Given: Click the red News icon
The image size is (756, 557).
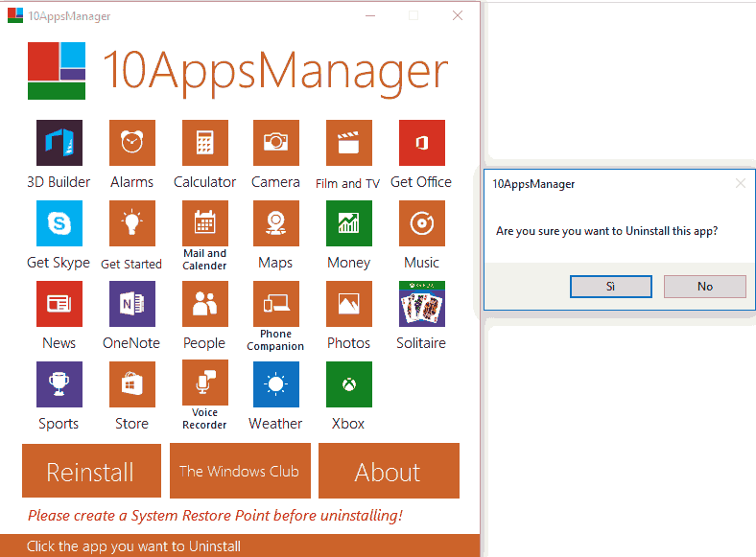Looking at the screenshot, I should [x=59, y=304].
